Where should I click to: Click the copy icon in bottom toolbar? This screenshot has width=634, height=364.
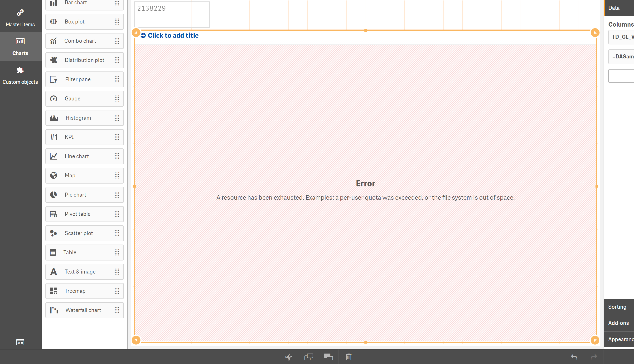[x=309, y=357]
